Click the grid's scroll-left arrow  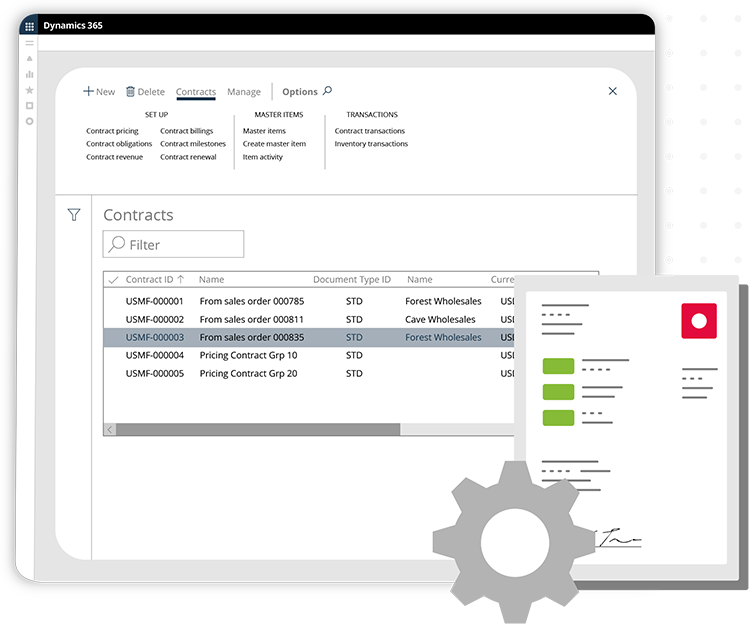pos(110,429)
